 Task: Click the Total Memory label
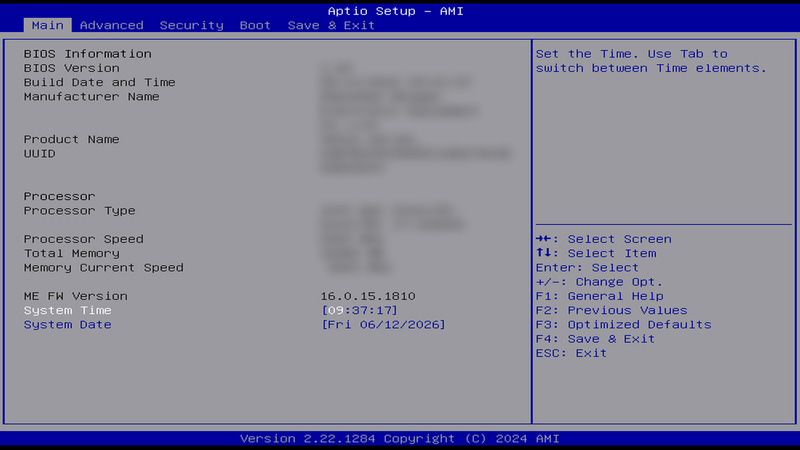71,254
